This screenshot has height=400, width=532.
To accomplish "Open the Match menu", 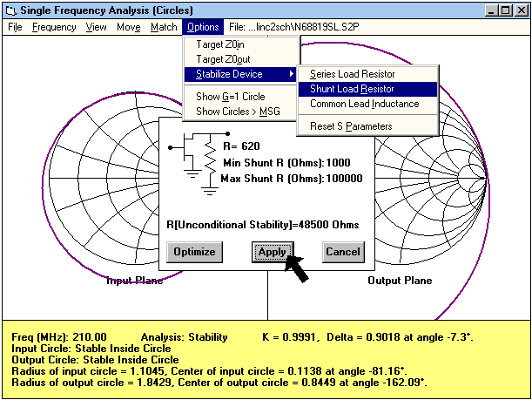I will tap(164, 27).
